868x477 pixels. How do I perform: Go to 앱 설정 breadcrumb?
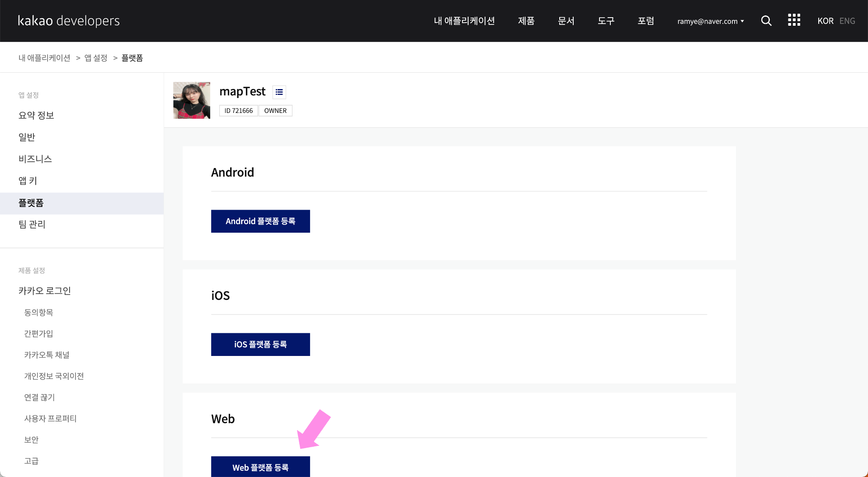point(96,58)
